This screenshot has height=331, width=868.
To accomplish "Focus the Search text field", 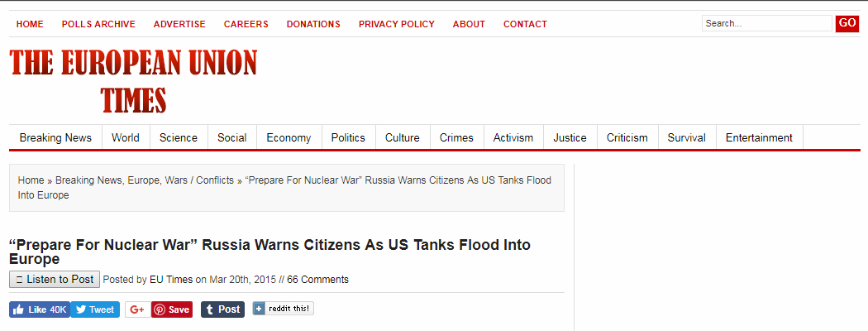I will pyautogui.click(x=766, y=23).
